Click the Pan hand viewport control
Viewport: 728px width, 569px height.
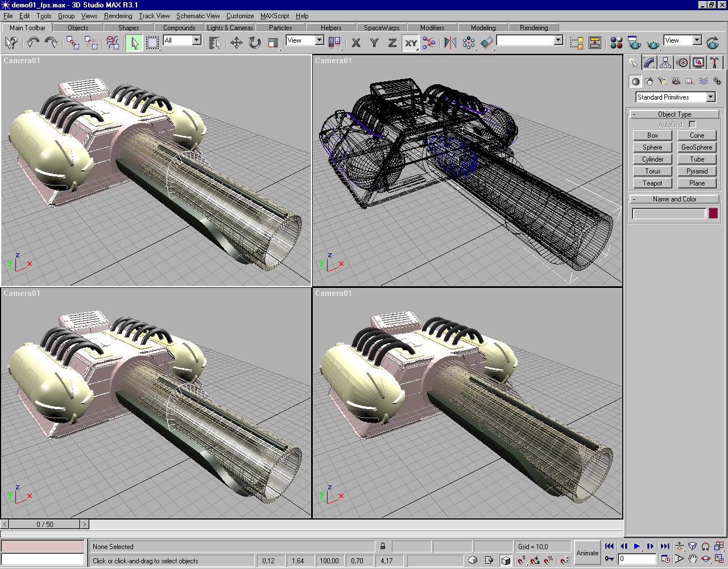[692, 559]
